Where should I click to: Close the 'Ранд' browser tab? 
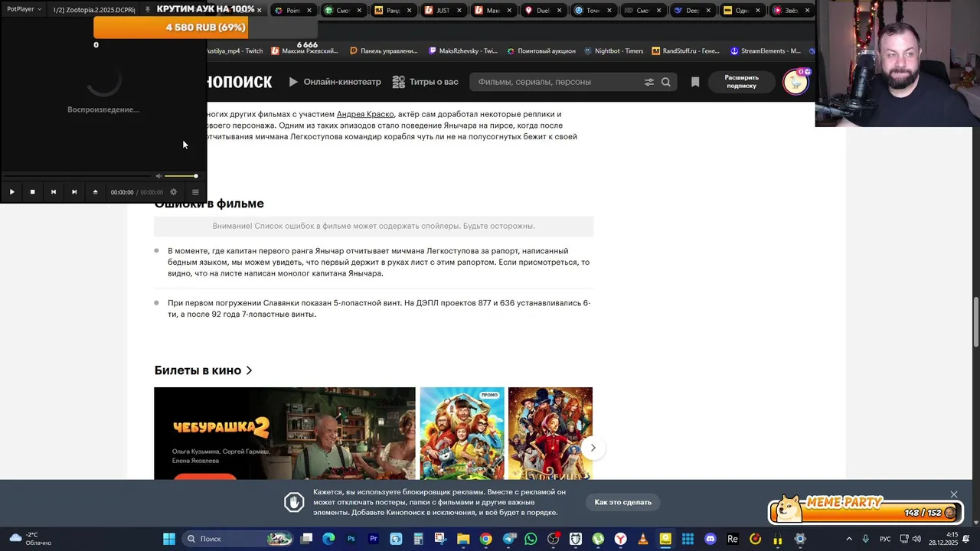click(409, 11)
